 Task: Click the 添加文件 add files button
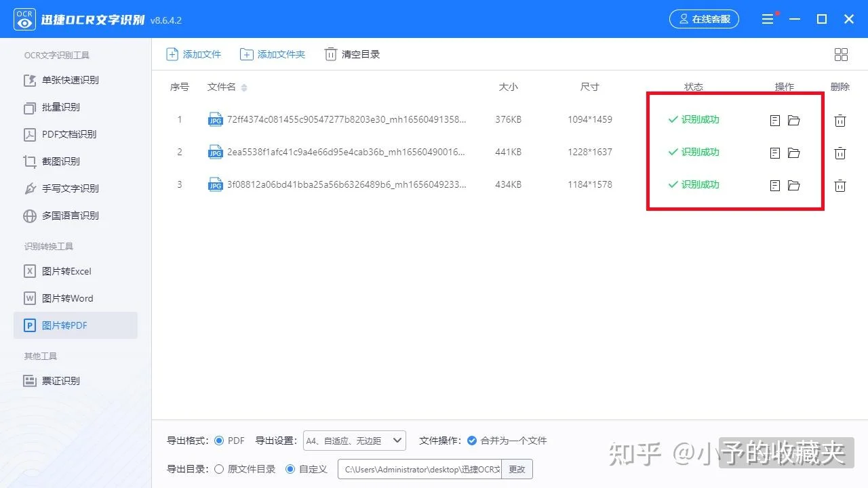(x=194, y=54)
